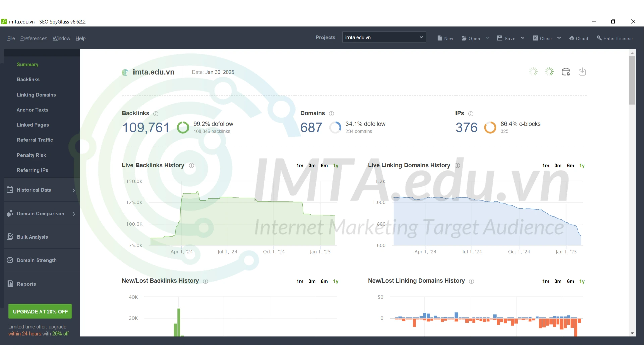Click the imta.edu.vn site favicon
Screen dimensions: 644x362
(125, 72)
